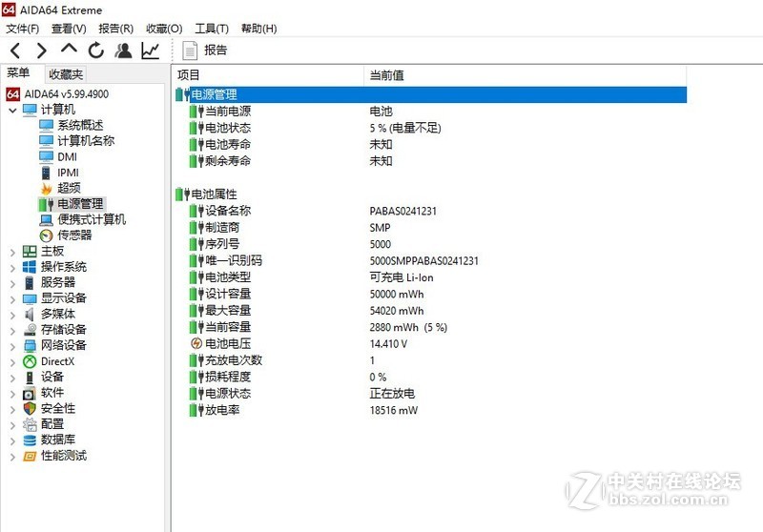Viewport: 763px width, 532px height.
Task: Select the 设计容量 row
Action: point(431,294)
